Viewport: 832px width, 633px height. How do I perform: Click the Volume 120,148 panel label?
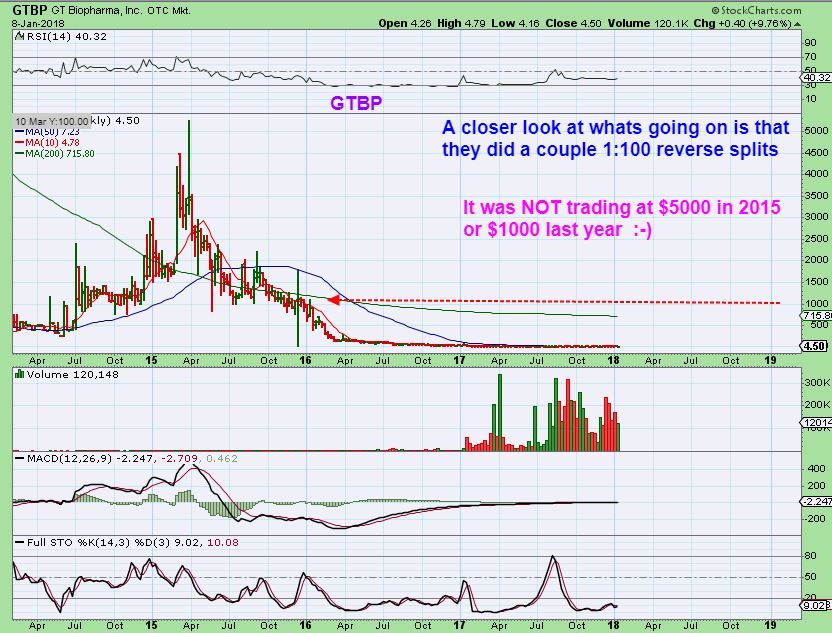[x=73, y=375]
